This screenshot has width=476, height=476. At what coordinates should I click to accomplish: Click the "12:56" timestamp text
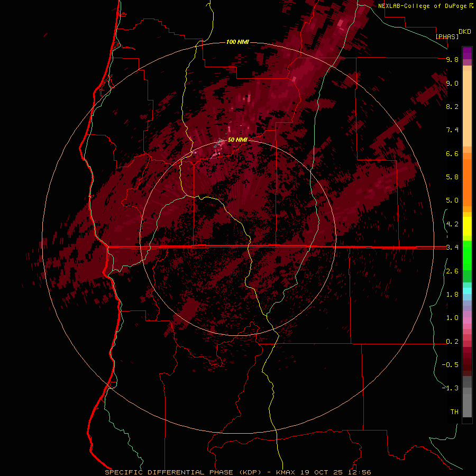[360, 472]
